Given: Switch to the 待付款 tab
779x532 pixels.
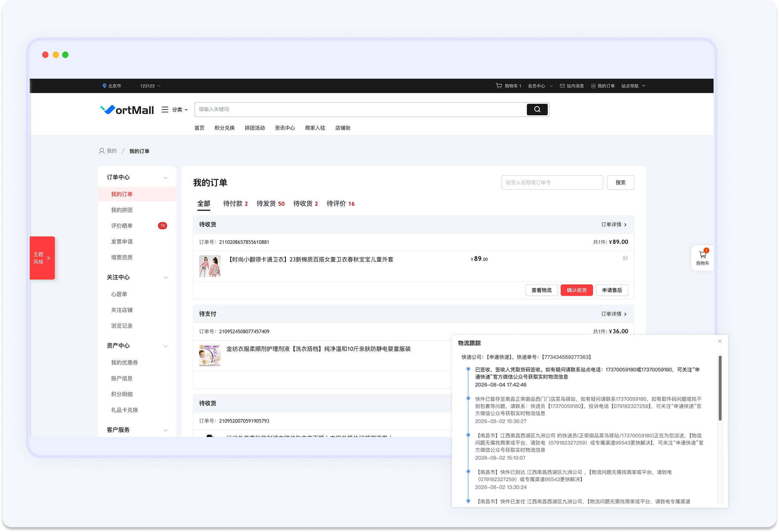Looking at the screenshot, I should click(235, 204).
